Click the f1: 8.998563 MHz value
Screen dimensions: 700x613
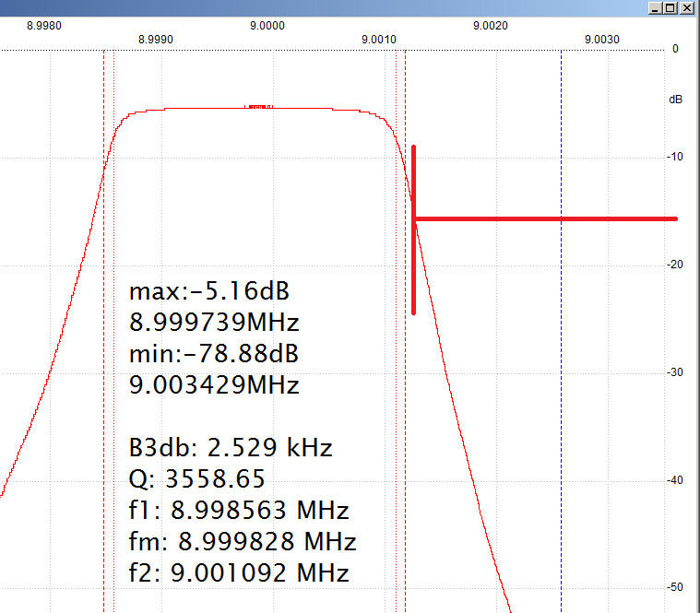tap(238, 510)
